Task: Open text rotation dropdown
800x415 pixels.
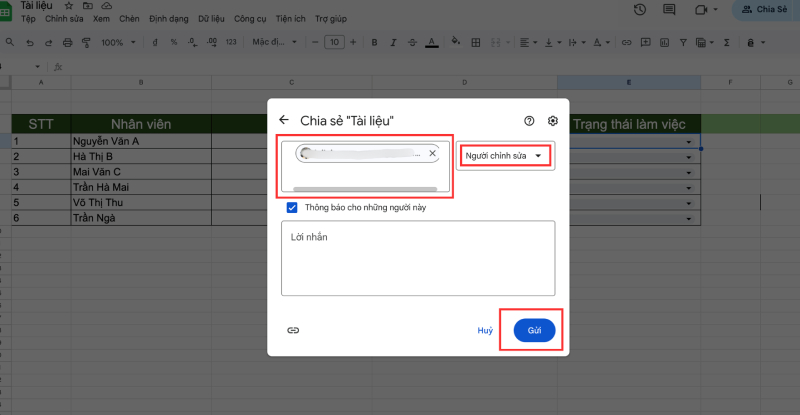Action: (x=601, y=43)
